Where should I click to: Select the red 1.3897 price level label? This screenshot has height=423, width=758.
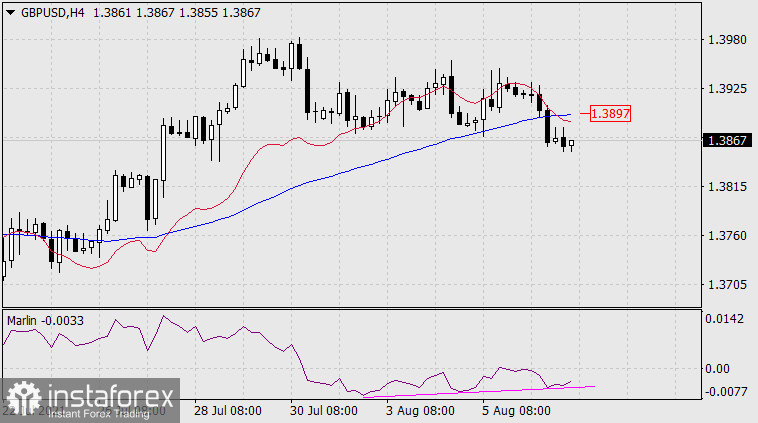(609, 114)
